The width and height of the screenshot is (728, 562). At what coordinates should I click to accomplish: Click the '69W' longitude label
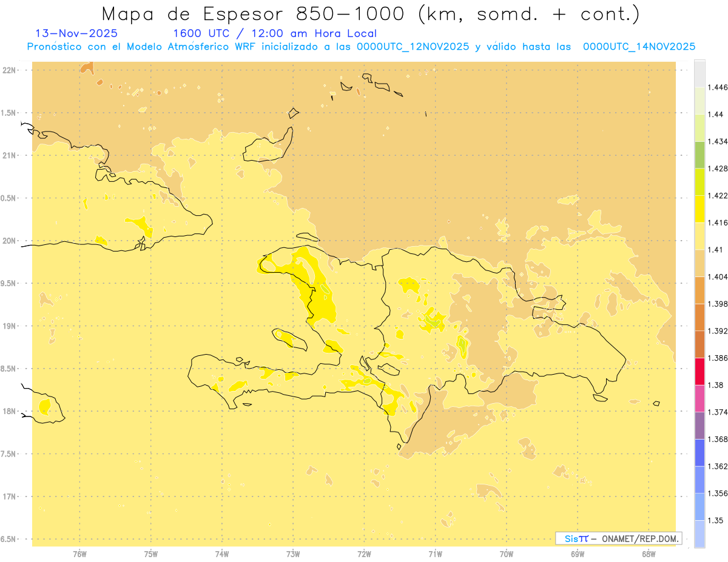coord(578,554)
